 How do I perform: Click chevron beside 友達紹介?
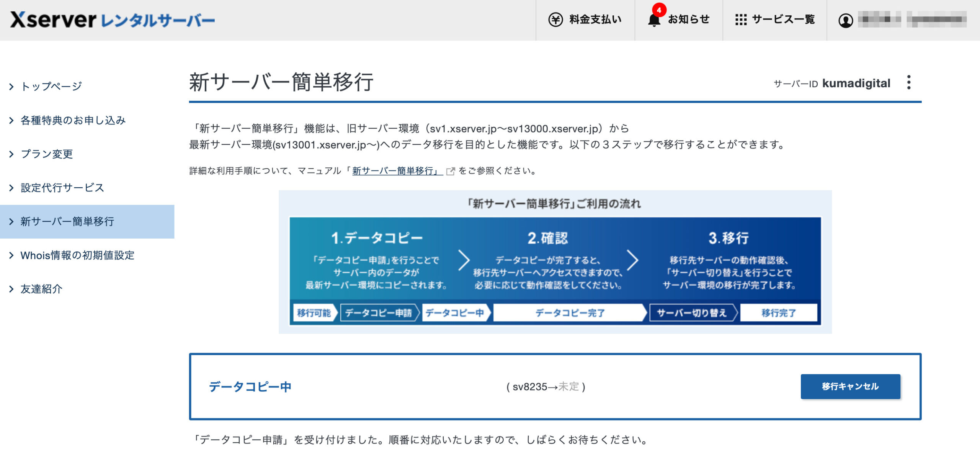[x=11, y=289]
